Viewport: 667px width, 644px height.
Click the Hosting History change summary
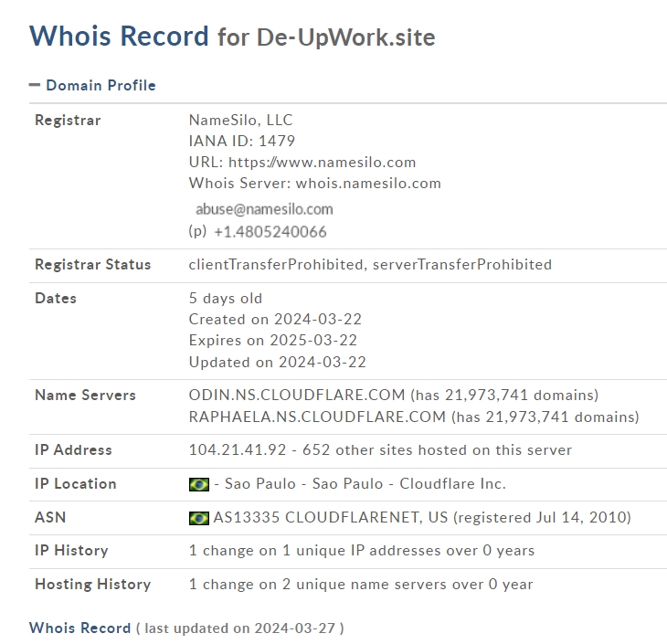pos(361,584)
